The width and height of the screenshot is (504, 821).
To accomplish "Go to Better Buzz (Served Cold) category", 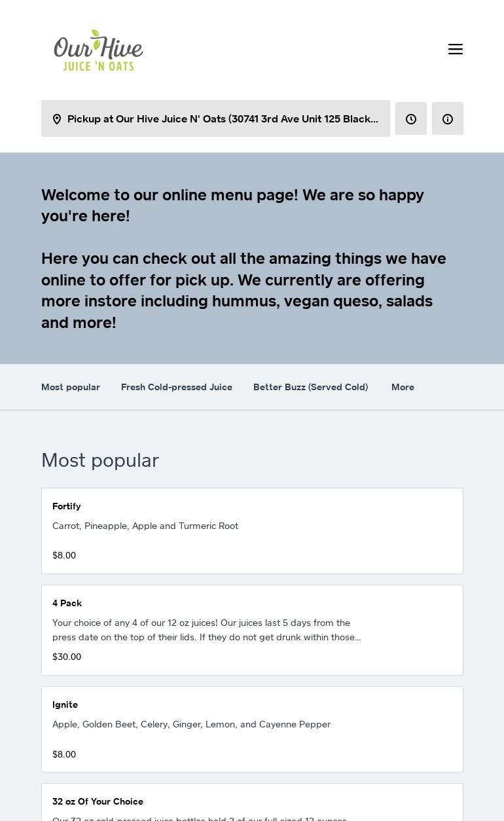I will point(310,388).
